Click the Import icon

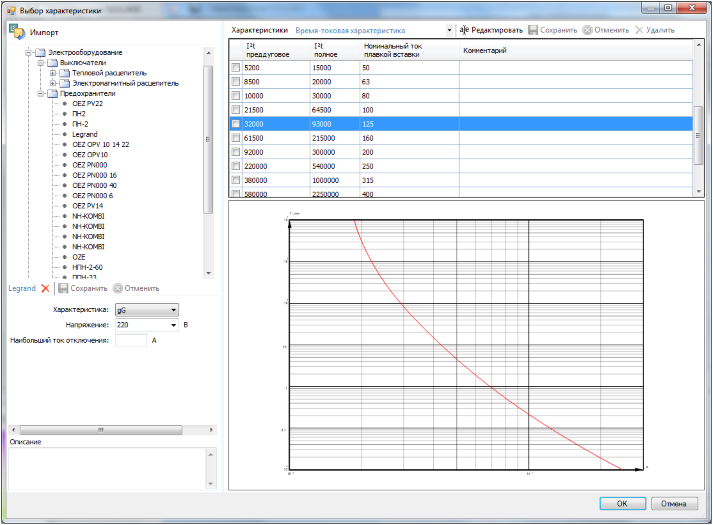point(17,31)
